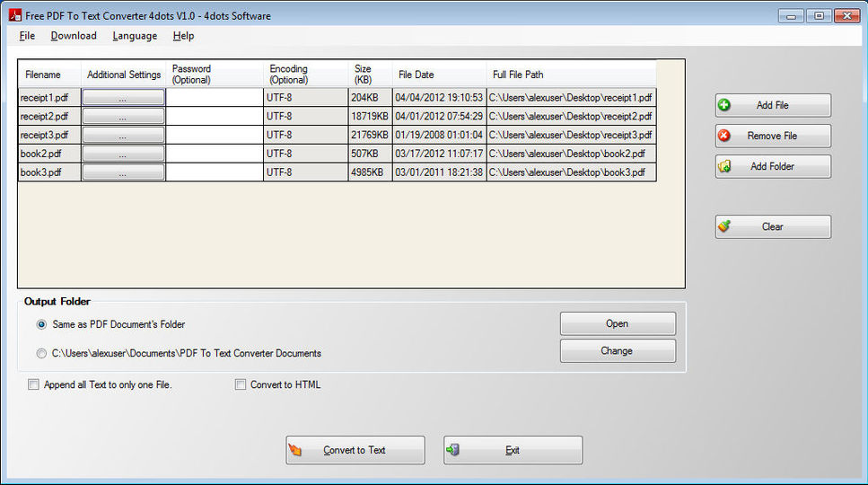Viewport: 868px width, 485px height.
Task: Click the UTF-8 encoding cell for book2.pdf
Action: coord(306,154)
